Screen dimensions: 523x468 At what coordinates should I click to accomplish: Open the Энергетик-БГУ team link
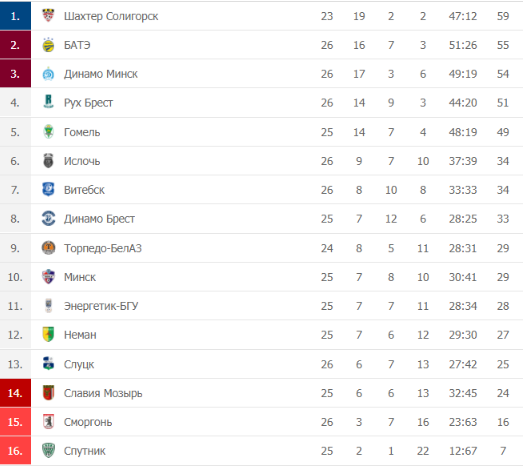tap(101, 306)
